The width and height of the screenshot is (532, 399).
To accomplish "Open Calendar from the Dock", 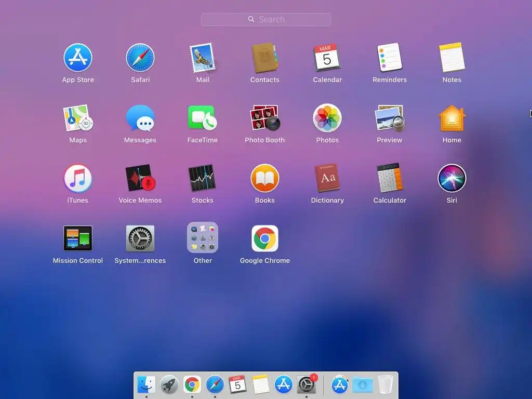I will tap(237, 384).
